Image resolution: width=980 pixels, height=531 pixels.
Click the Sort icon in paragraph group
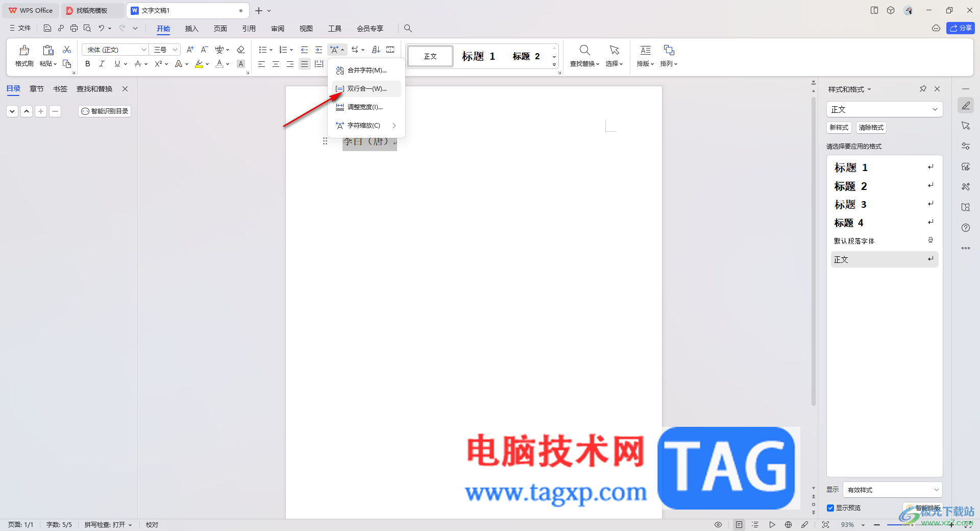(376, 50)
